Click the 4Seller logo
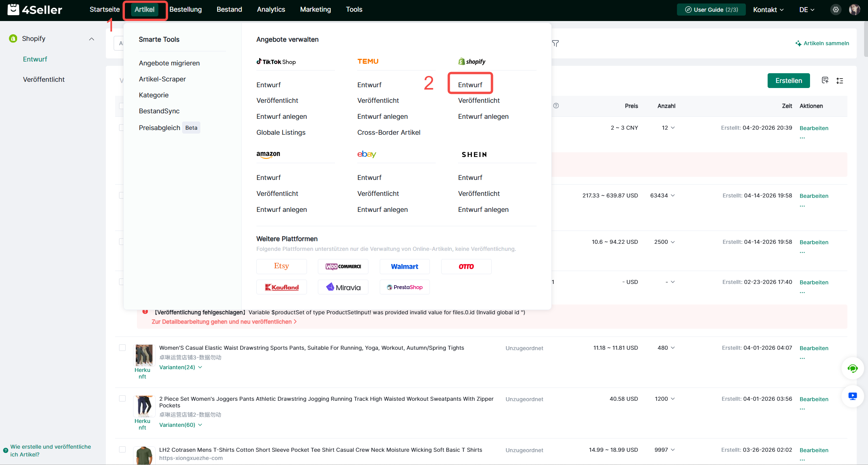868x465 pixels. click(35, 10)
